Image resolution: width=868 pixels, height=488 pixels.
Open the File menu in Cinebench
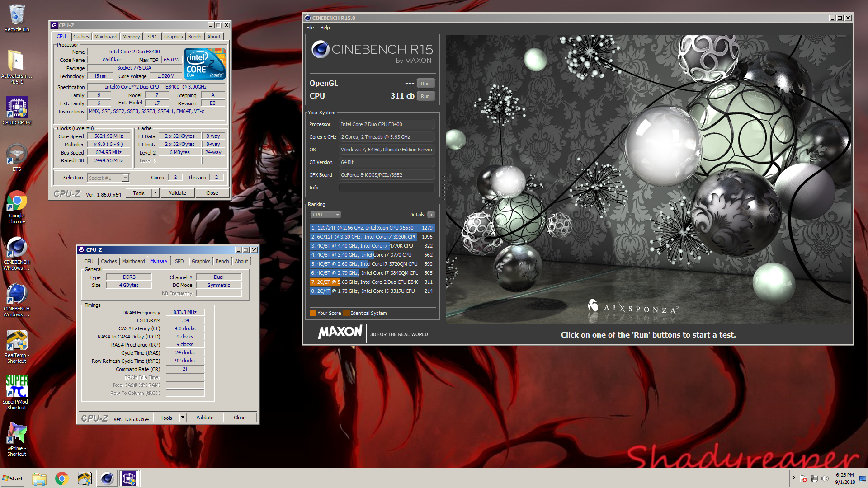310,28
